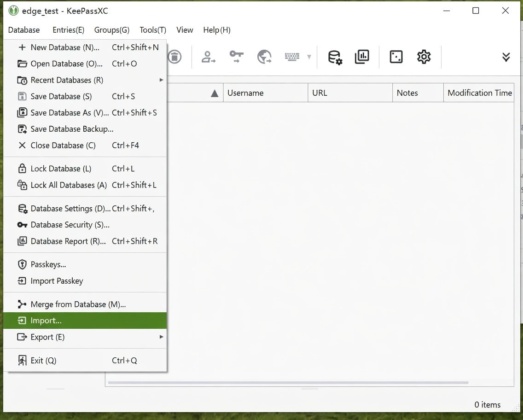
Task: Click the copy password key toolbar icon
Action: click(237, 57)
